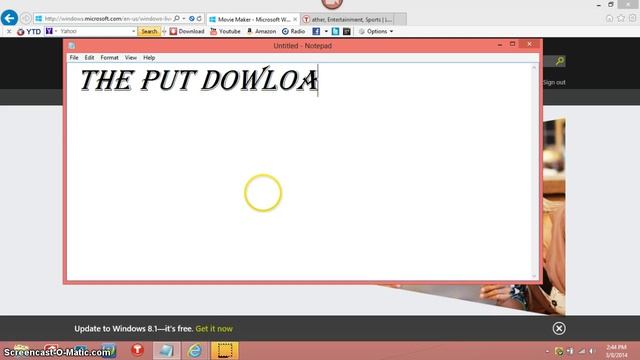Click the browser forward arrow button

click(26, 18)
